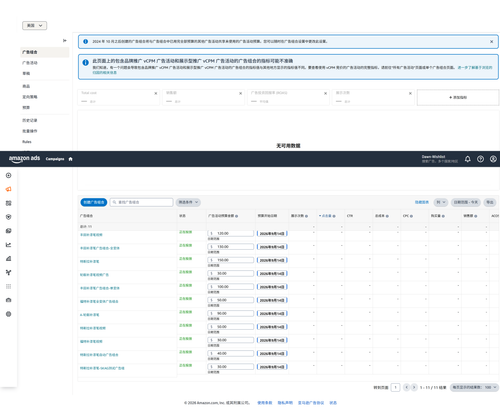Viewport: 500px width, 411px height.
Task: Click the info icon in the vCPM banner
Action: [86, 62]
